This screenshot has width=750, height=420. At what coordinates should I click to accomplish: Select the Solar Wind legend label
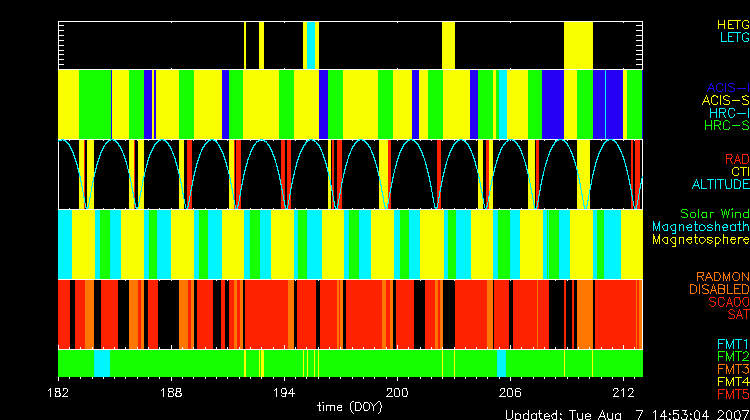pyautogui.click(x=714, y=214)
